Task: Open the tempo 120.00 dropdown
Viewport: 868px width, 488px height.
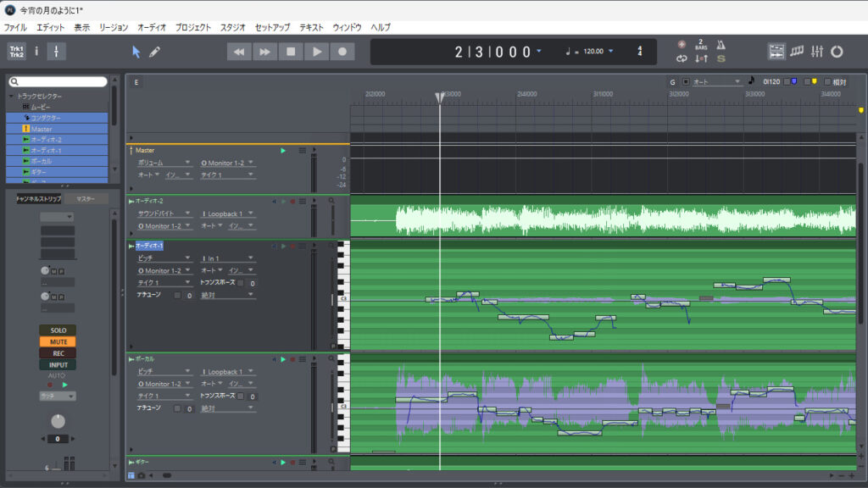Action: pyautogui.click(x=609, y=52)
